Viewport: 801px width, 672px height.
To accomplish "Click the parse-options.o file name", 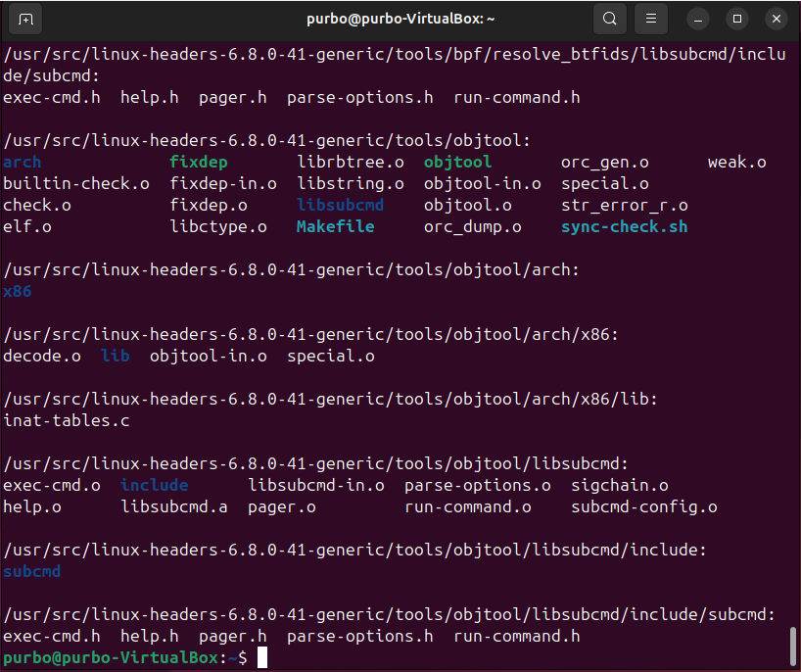I will pos(478,486).
